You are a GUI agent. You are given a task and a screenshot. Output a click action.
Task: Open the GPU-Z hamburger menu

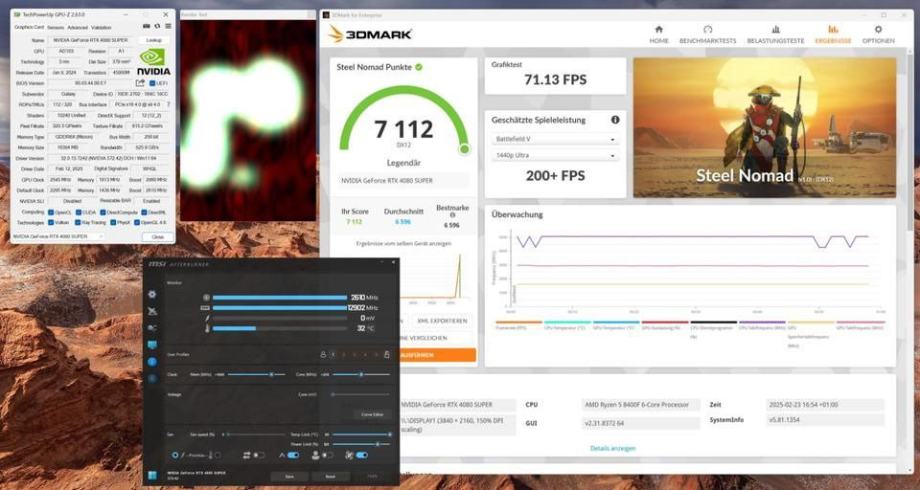pos(168,26)
